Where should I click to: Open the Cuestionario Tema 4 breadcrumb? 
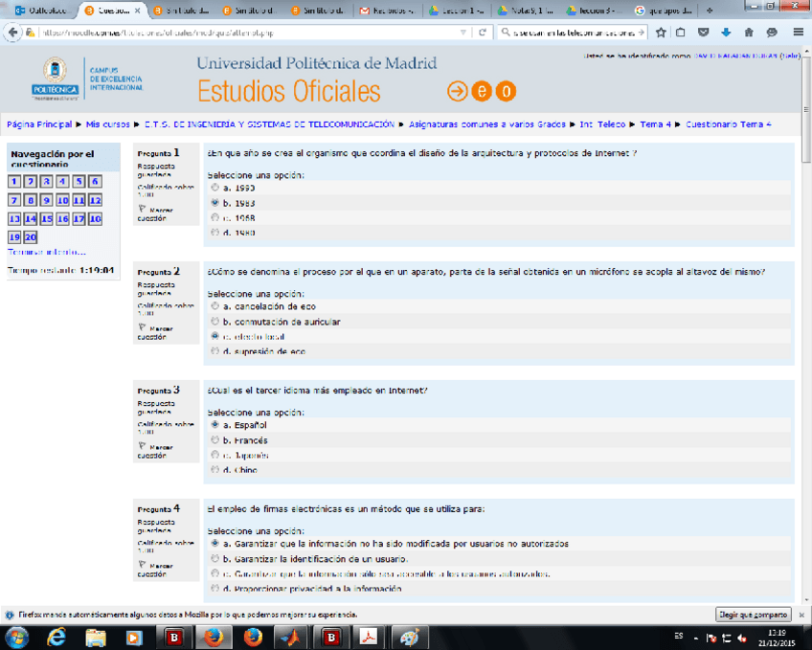pos(728,124)
